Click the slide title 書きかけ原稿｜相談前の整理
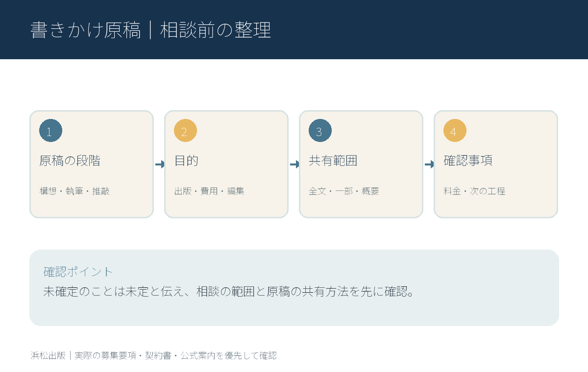588x372 pixels. pyautogui.click(x=150, y=30)
